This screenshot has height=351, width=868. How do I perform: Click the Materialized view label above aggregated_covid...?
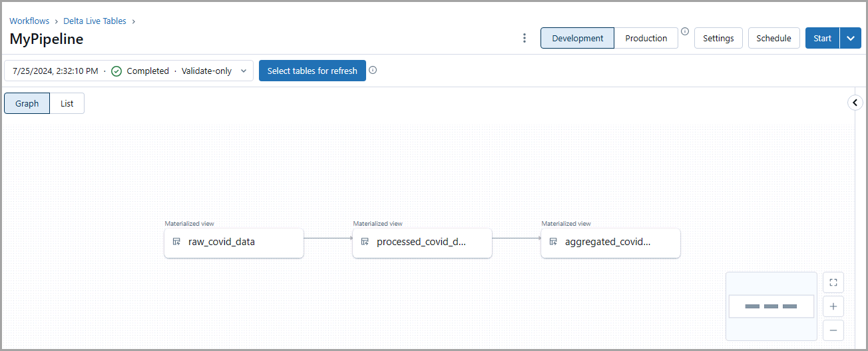pos(566,224)
